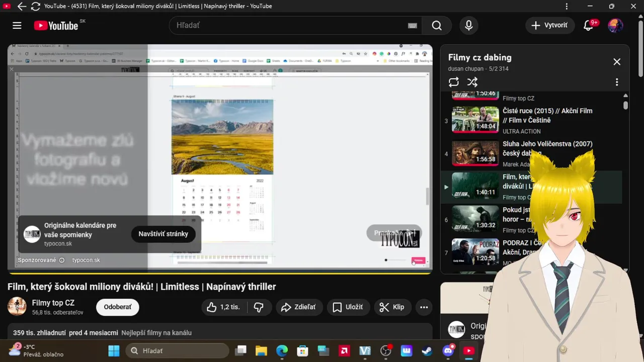
Task: Create a clip with the Klip button
Action: pos(392,307)
